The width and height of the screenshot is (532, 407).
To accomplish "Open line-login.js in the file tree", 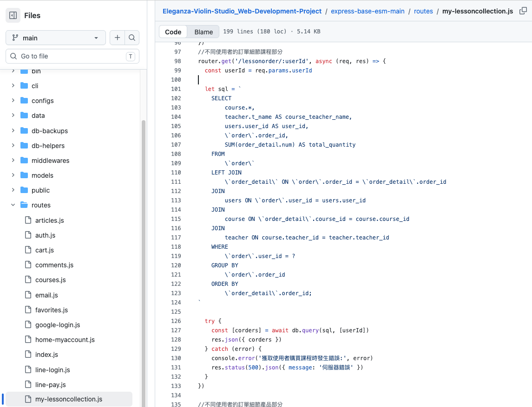I will pyautogui.click(x=53, y=370).
